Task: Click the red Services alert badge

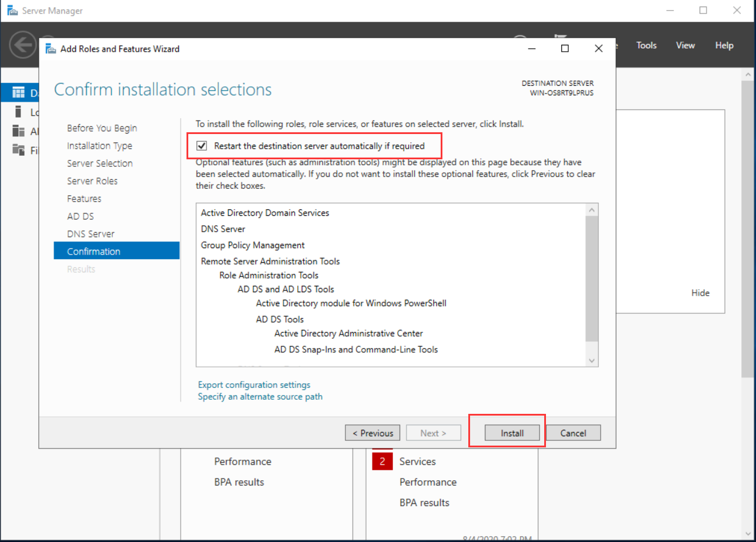Action: [382, 461]
